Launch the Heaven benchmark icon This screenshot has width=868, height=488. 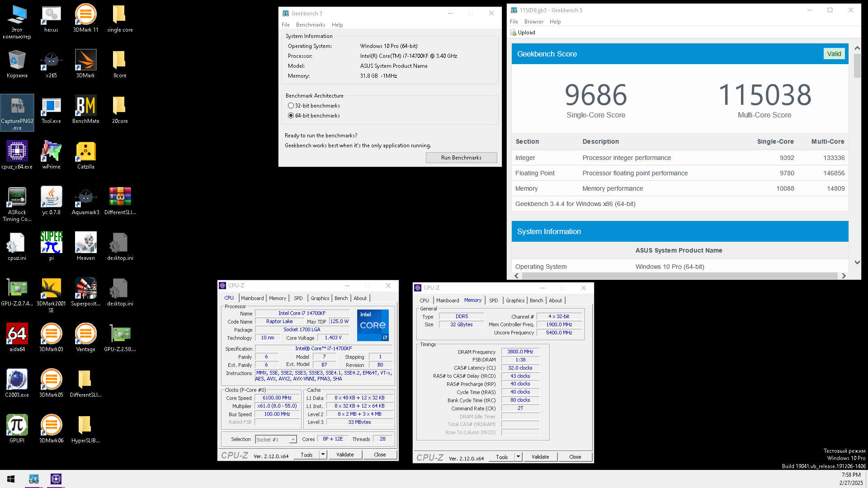click(x=85, y=247)
